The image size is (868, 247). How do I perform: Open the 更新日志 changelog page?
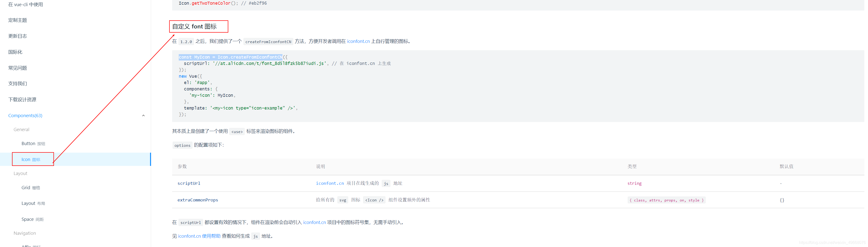[17, 36]
